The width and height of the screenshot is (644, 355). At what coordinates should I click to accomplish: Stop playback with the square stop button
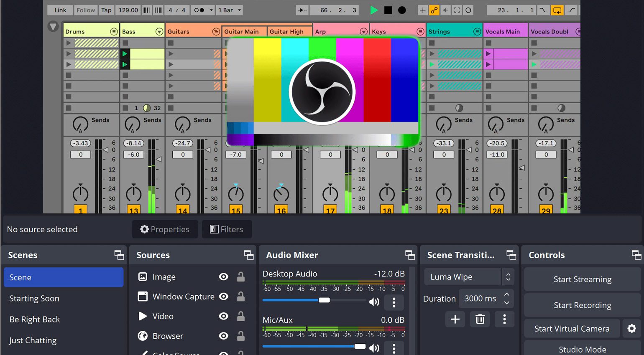(388, 10)
